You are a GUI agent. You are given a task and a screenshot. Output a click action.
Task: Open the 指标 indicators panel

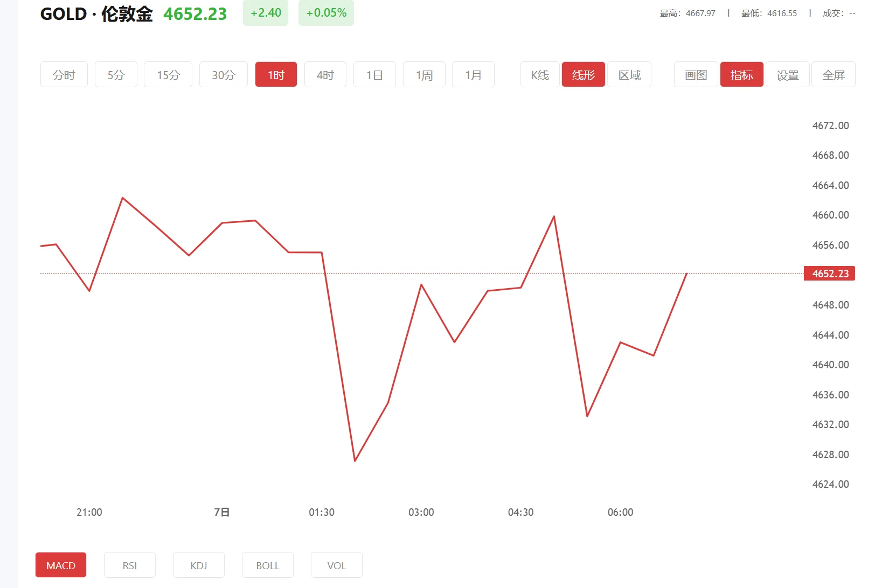[741, 74]
